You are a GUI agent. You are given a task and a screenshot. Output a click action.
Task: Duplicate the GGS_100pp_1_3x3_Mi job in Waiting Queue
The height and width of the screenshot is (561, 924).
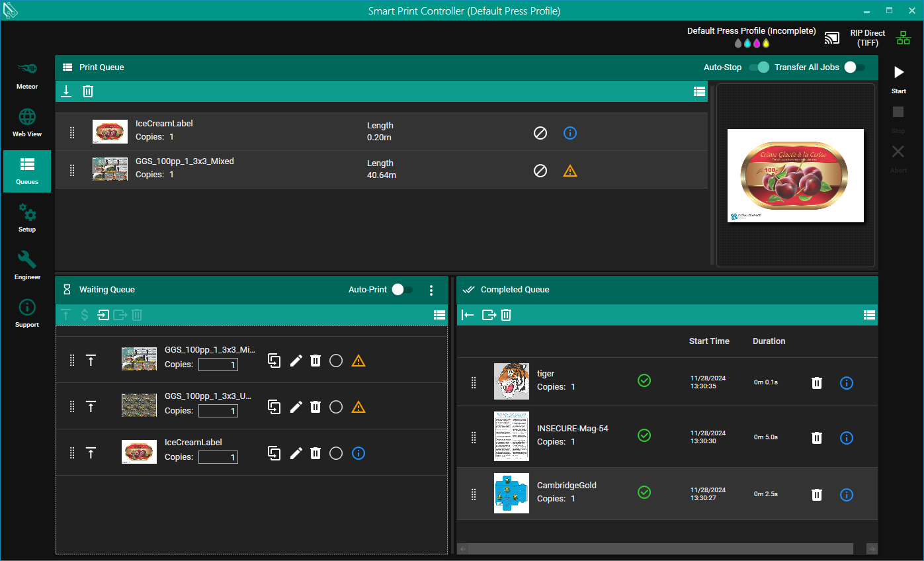click(274, 361)
